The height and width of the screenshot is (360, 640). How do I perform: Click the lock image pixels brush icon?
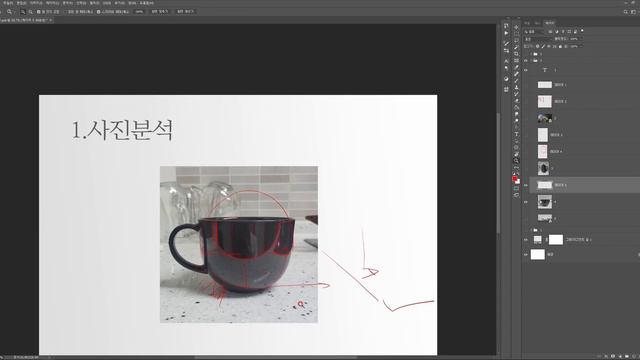[543, 46]
